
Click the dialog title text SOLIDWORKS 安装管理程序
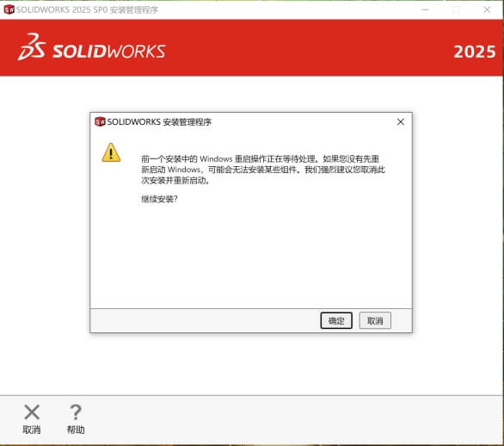click(159, 122)
